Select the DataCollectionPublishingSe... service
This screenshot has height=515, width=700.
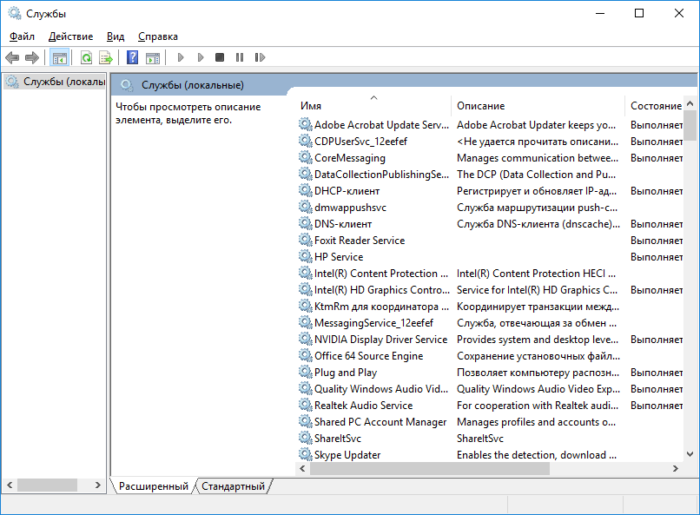tap(381, 174)
